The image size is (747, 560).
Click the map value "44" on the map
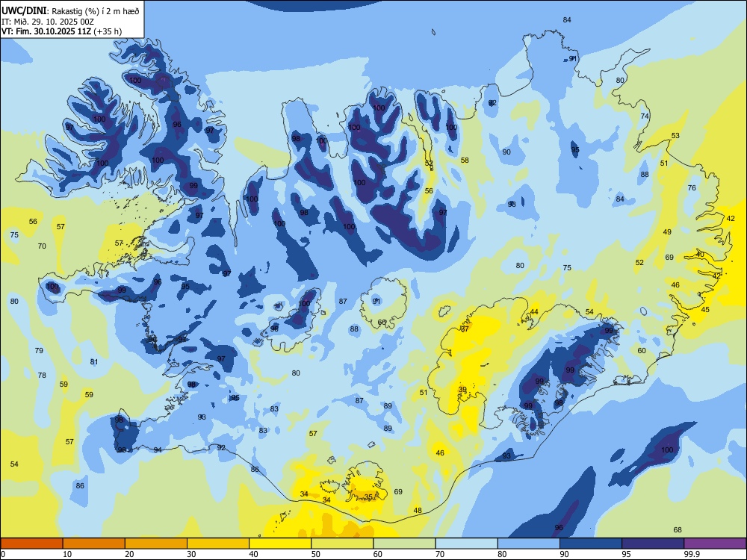point(535,312)
